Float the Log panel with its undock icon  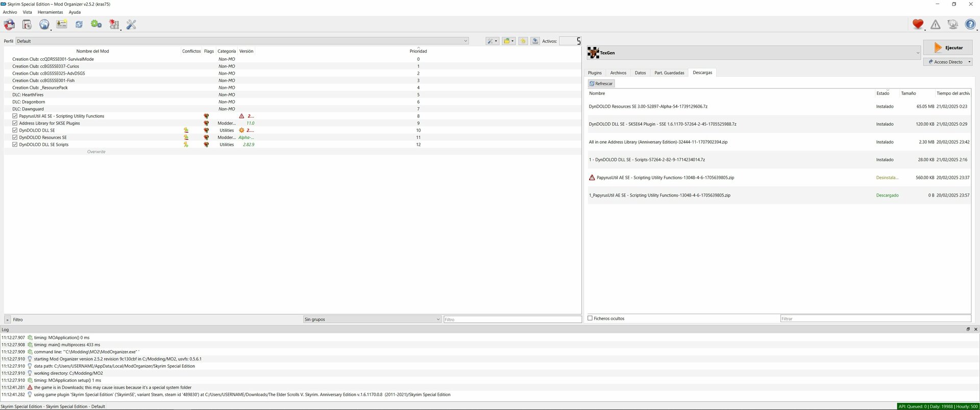pos(968,329)
